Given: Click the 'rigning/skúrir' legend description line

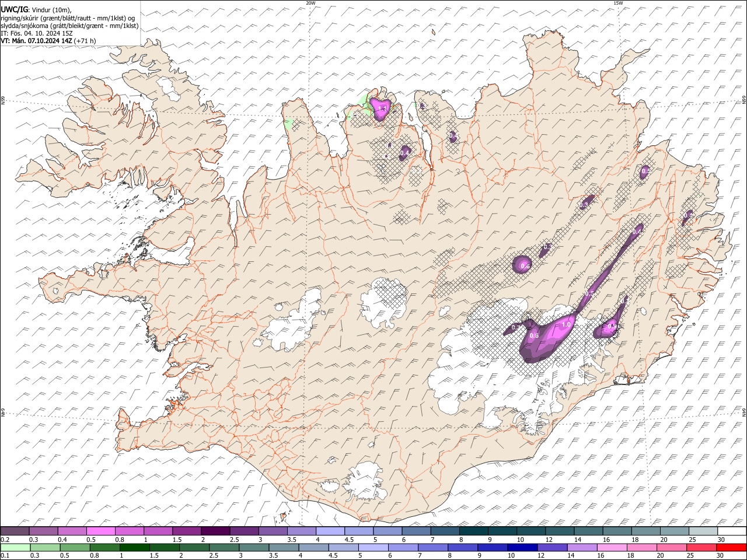Looking at the screenshot, I should click(68, 18).
